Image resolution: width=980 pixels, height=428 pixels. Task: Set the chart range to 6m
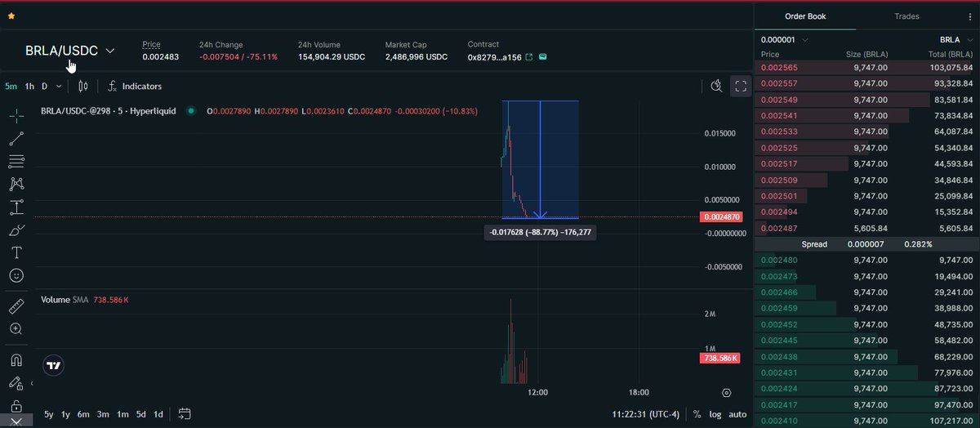pos(83,414)
